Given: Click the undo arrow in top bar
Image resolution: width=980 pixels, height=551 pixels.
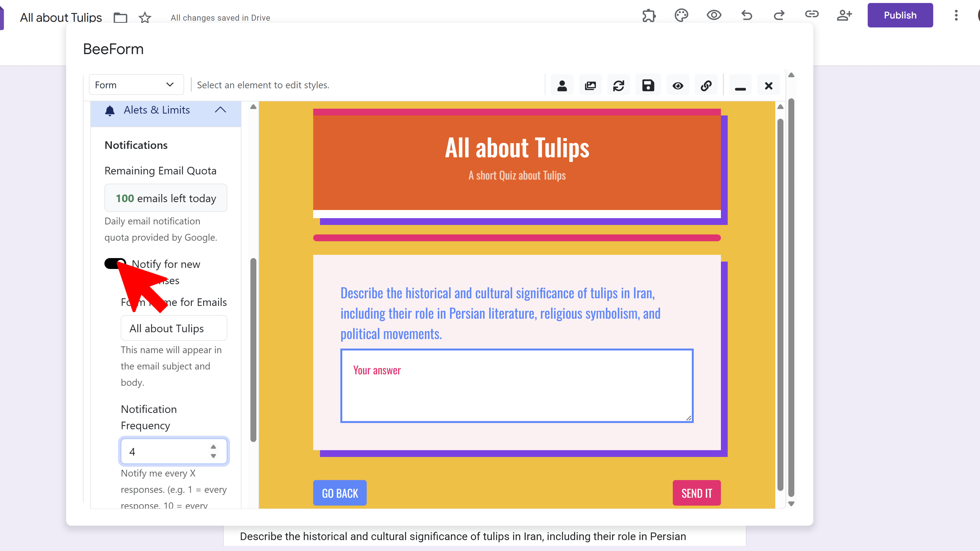Looking at the screenshot, I should 746,15.
